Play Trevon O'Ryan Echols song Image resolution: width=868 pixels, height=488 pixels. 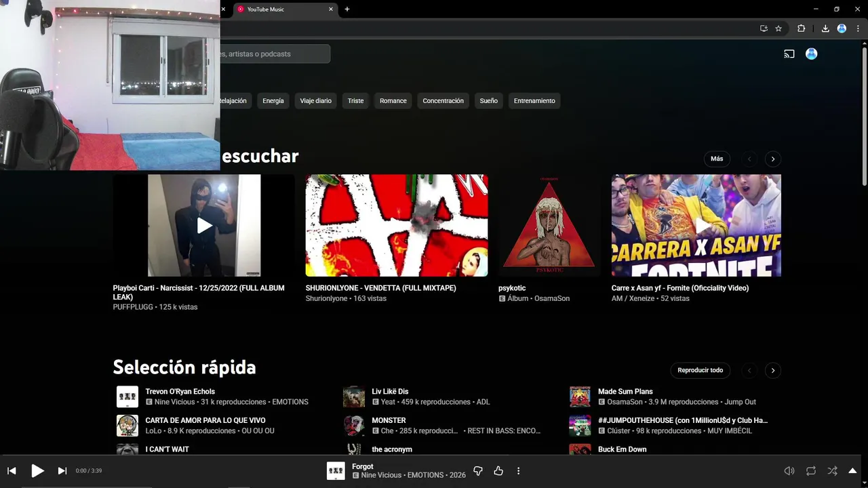point(180,391)
